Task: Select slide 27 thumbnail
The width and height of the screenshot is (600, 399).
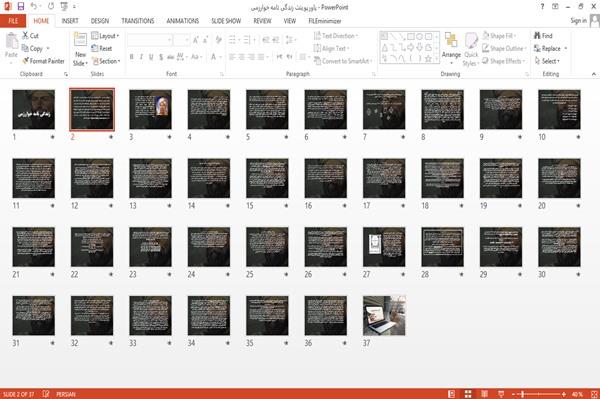Action: click(384, 247)
